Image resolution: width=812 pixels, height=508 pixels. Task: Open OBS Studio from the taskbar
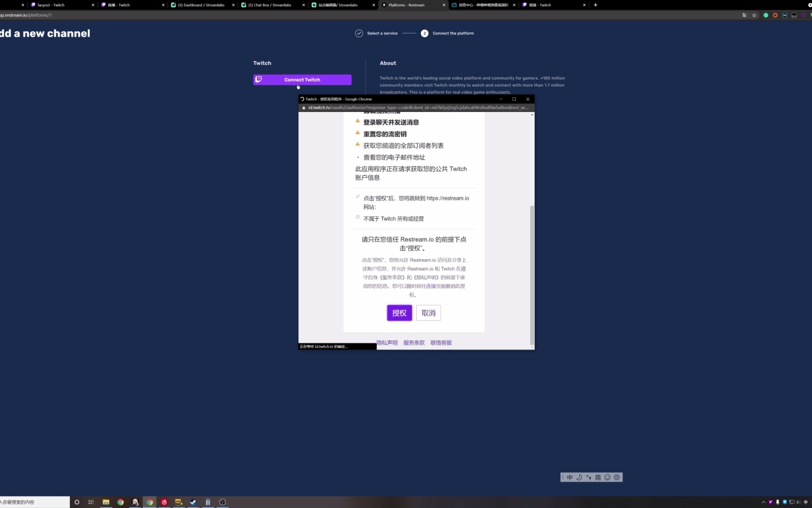pos(223,502)
